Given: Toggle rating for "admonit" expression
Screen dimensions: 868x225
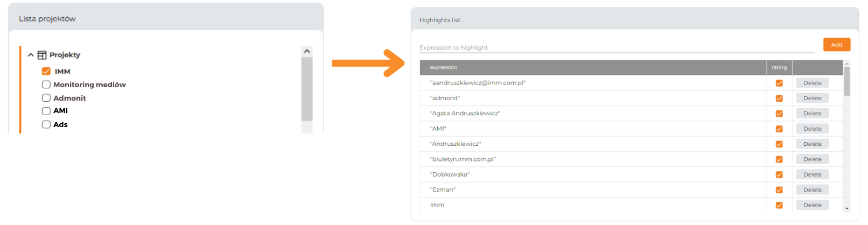Looking at the screenshot, I should click(779, 99).
